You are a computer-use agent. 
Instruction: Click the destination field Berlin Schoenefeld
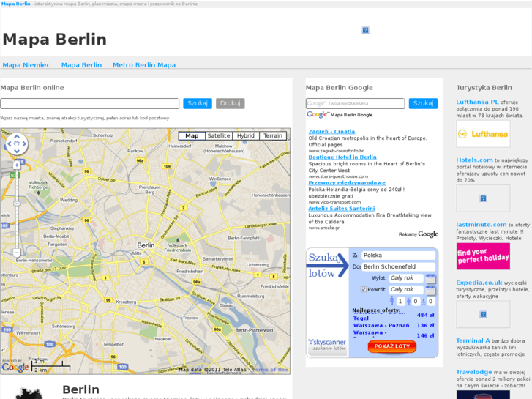pos(398,266)
